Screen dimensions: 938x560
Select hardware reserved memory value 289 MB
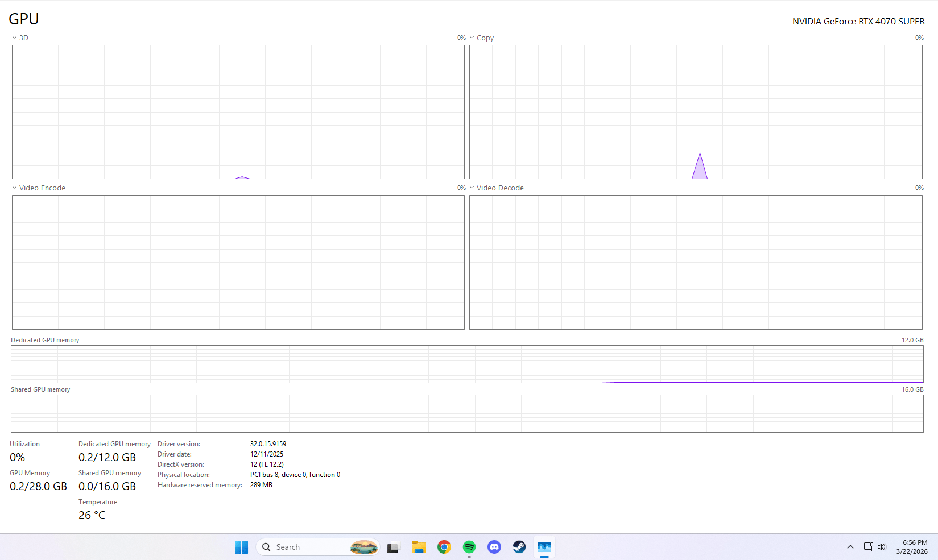coord(261,485)
